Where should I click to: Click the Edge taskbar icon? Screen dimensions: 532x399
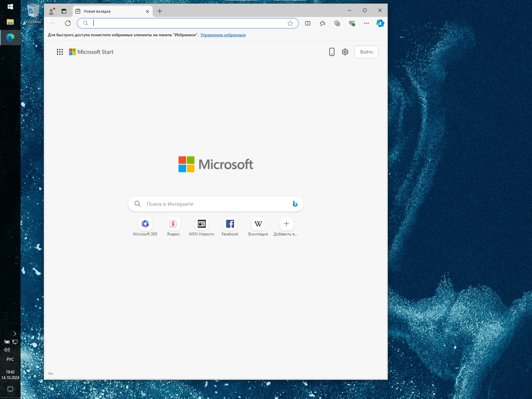coord(10,37)
